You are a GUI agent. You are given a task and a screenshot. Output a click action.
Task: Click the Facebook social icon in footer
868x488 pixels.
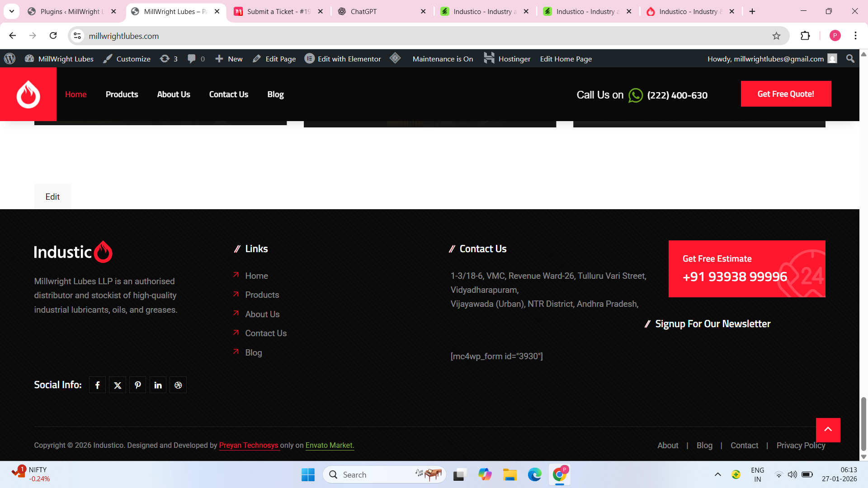pyautogui.click(x=97, y=385)
